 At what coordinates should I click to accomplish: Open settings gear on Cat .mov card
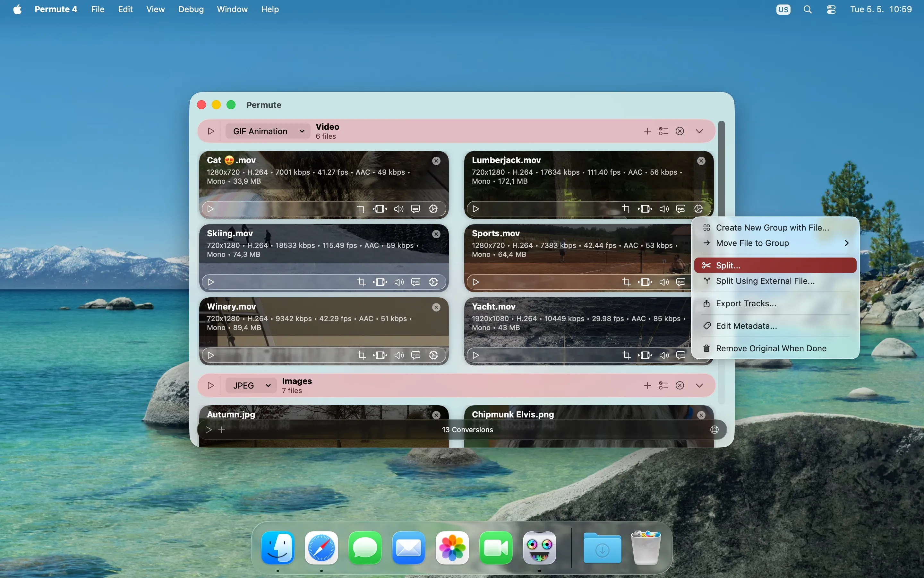click(434, 209)
